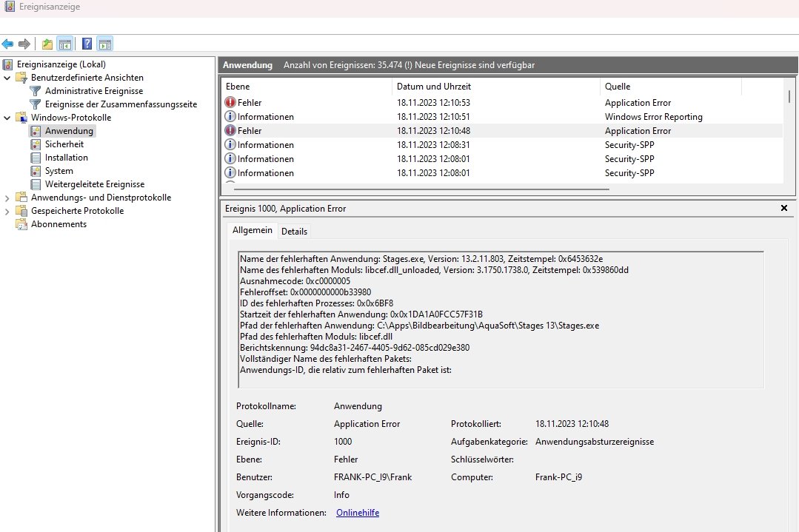
Task: Close the Ereignis 1000 preview pane
Action: click(784, 209)
